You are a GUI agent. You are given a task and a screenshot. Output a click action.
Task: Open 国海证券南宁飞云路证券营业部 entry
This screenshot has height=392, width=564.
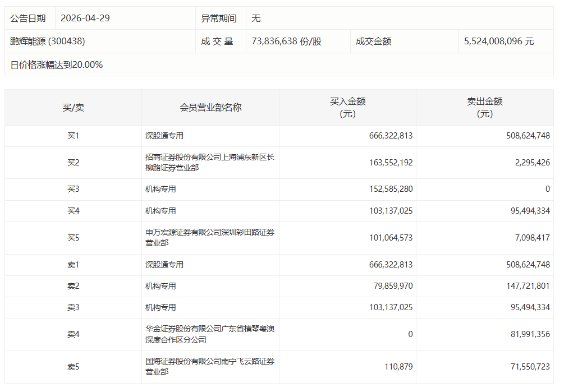209,367
